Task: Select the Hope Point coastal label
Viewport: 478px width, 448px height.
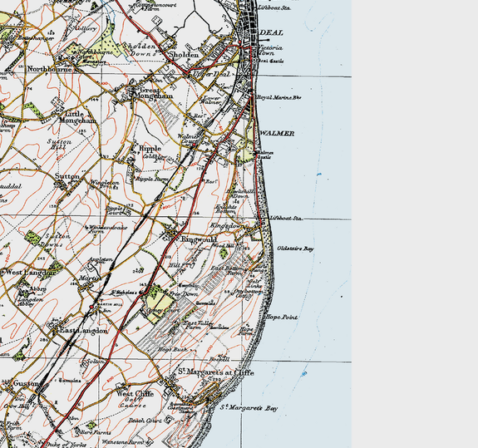Action: [282, 318]
